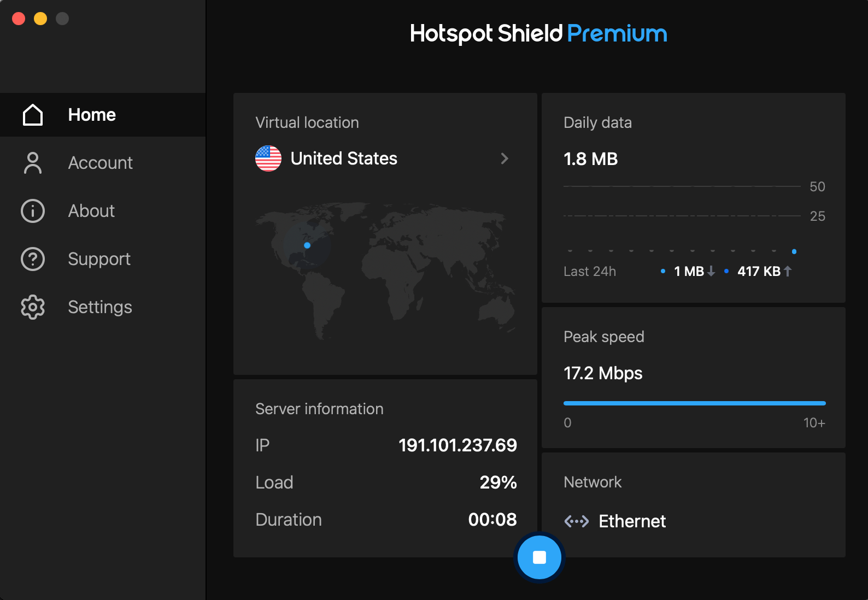
Task: Close the window with red button
Action: [19, 19]
